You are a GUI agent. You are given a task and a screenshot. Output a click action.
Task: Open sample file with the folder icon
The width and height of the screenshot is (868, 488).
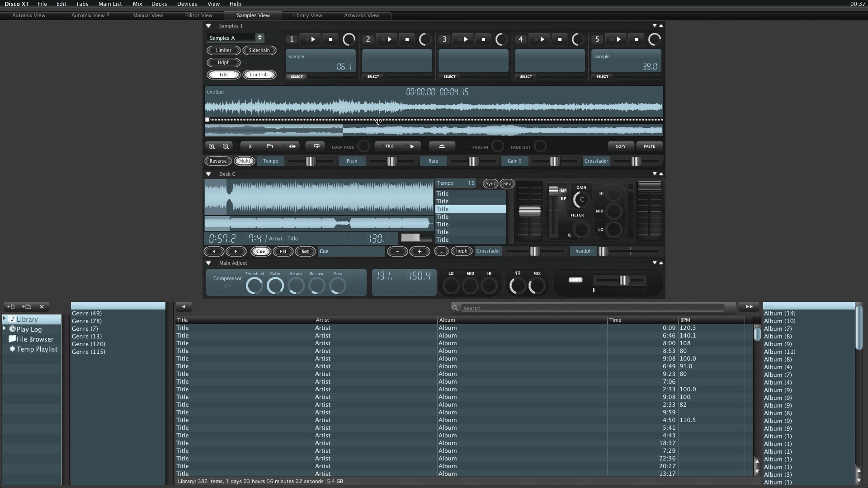pyautogui.click(x=270, y=146)
